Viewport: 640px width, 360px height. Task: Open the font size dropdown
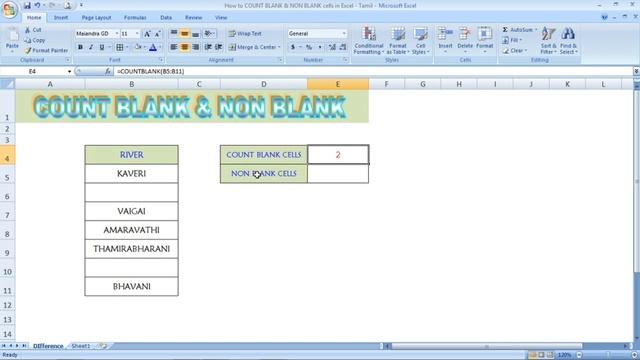(137, 33)
